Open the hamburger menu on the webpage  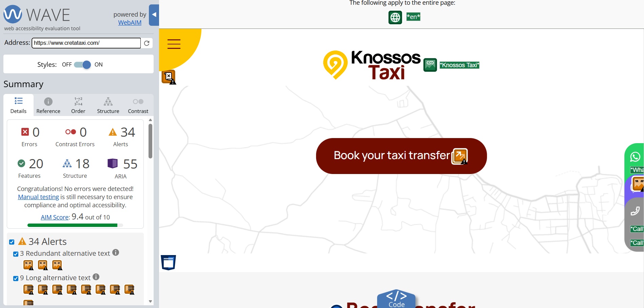click(174, 44)
